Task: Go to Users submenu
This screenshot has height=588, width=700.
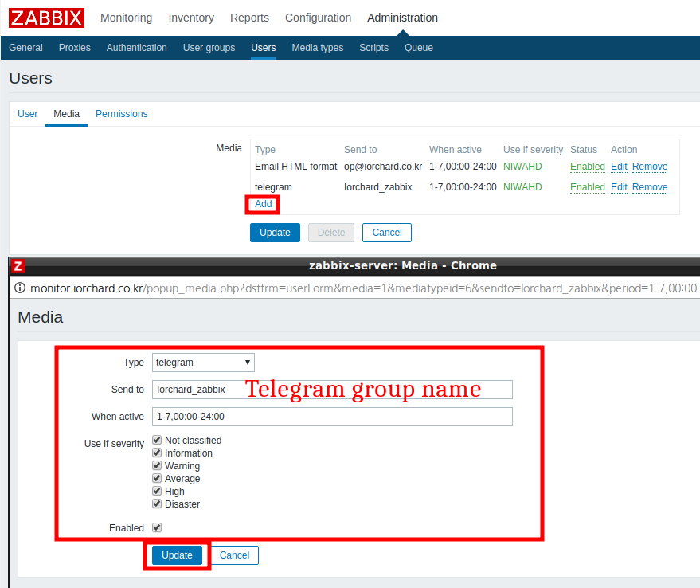Action: pos(264,48)
